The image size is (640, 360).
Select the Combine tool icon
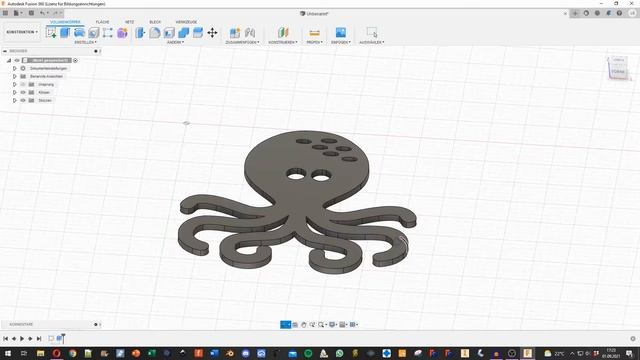click(x=183, y=32)
